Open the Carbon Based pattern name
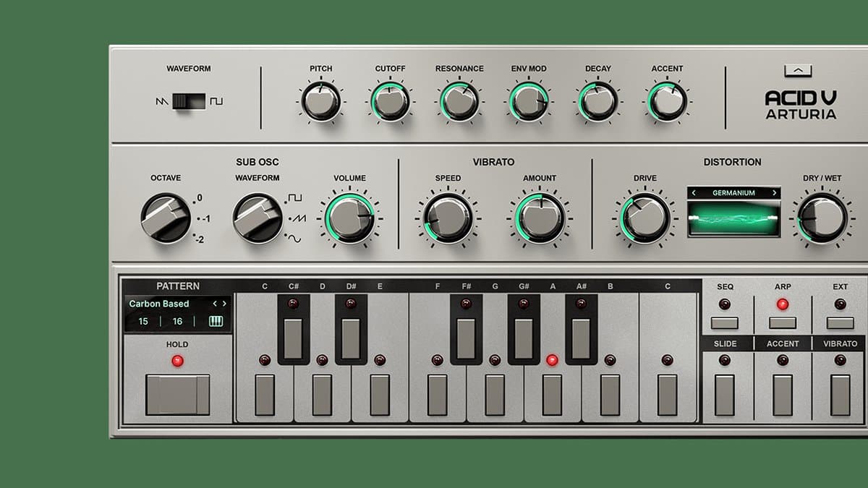The image size is (868, 488). [x=159, y=304]
